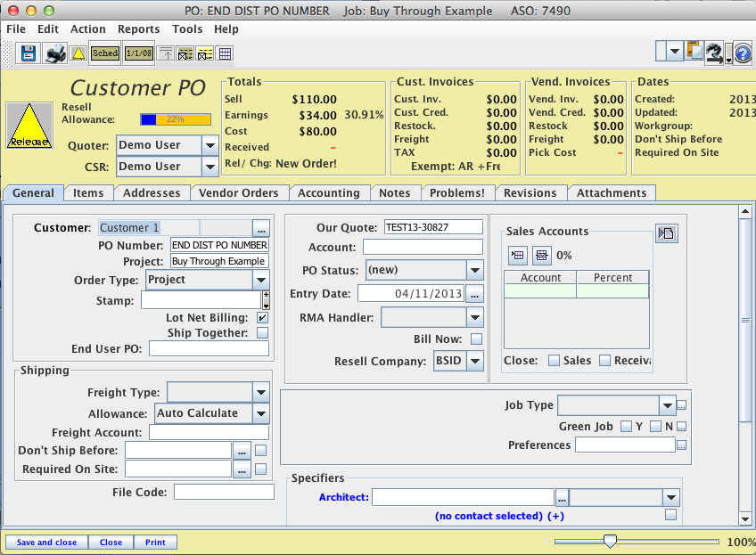The width and height of the screenshot is (756, 555).
Task: Click the Customer lookup ellipsis button
Action: [261, 227]
